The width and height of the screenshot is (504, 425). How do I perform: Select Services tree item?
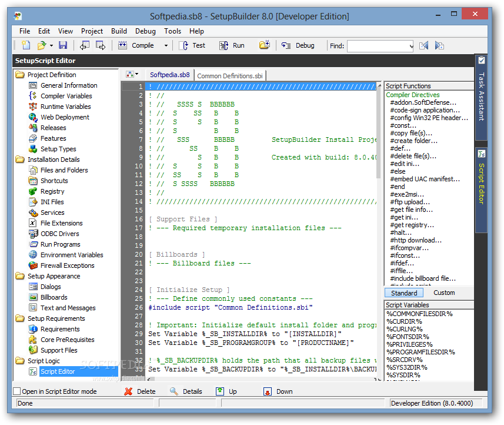click(52, 213)
